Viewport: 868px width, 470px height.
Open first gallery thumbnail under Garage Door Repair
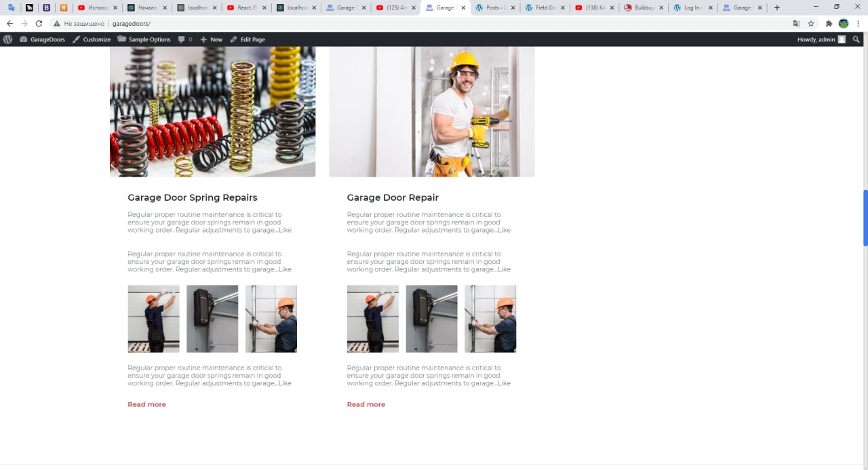coord(373,319)
